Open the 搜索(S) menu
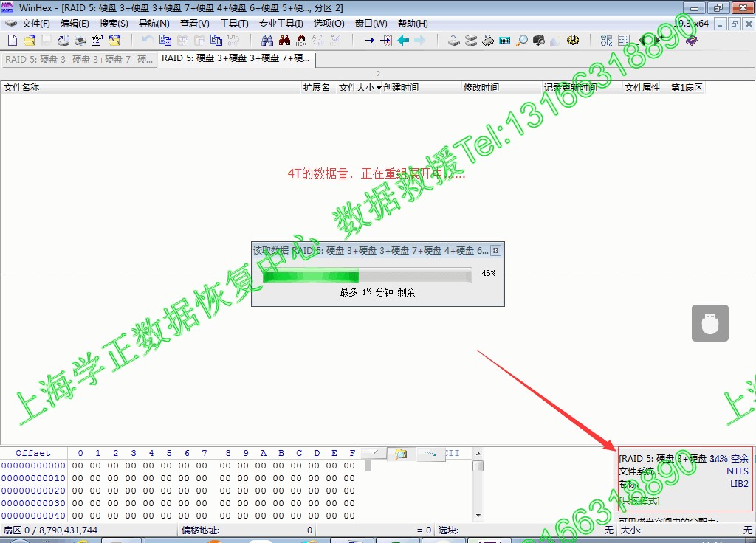Image resolution: width=756 pixels, height=543 pixels. 114,23
